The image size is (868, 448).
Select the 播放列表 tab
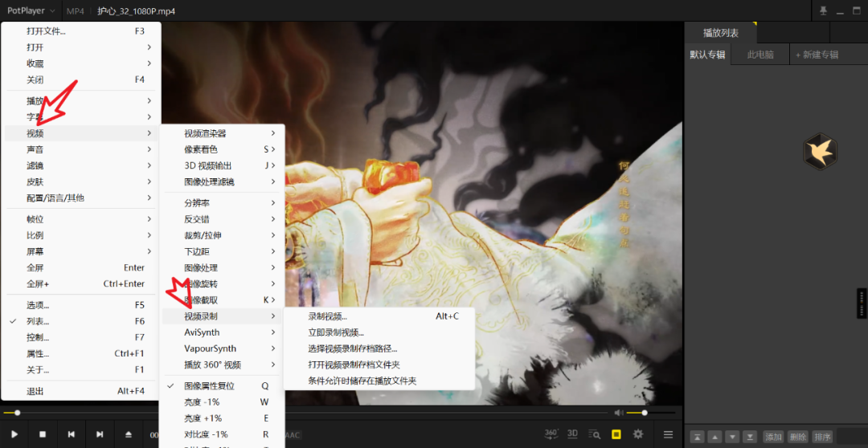pos(720,33)
